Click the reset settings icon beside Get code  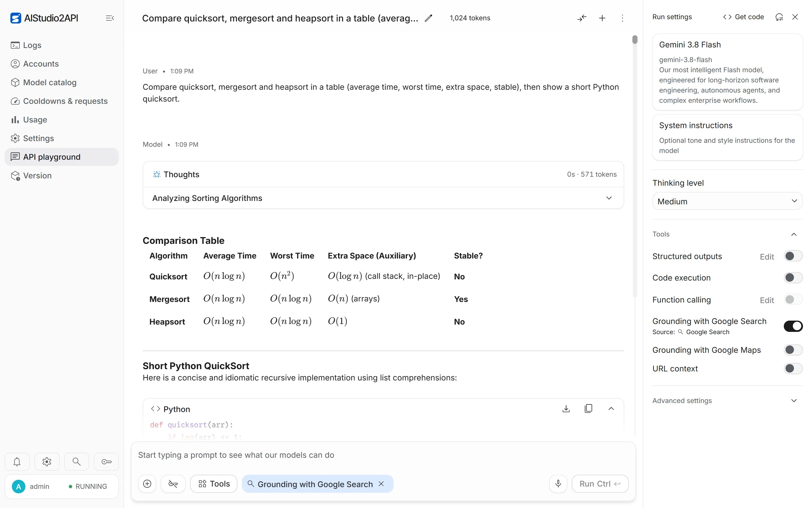pyautogui.click(x=779, y=17)
